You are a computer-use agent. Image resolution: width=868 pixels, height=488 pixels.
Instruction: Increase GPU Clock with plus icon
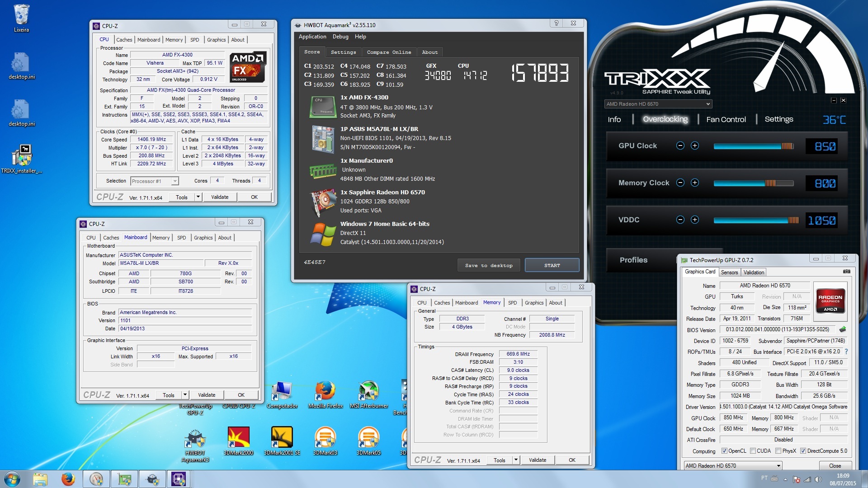click(695, 146)
